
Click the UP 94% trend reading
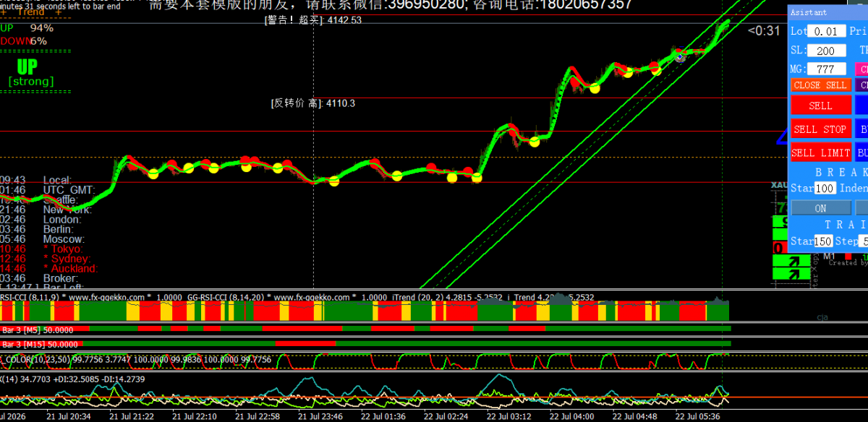coord(27,28)
